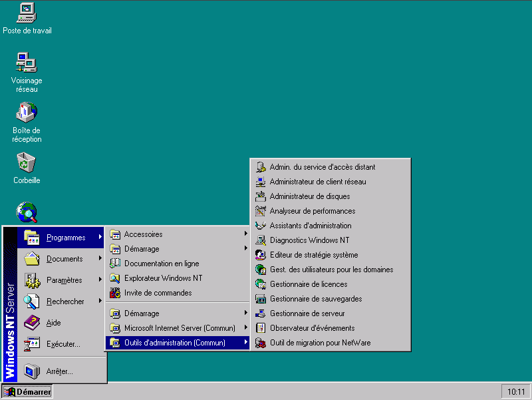Click the Administrateur de disques icon

[261, 196]
